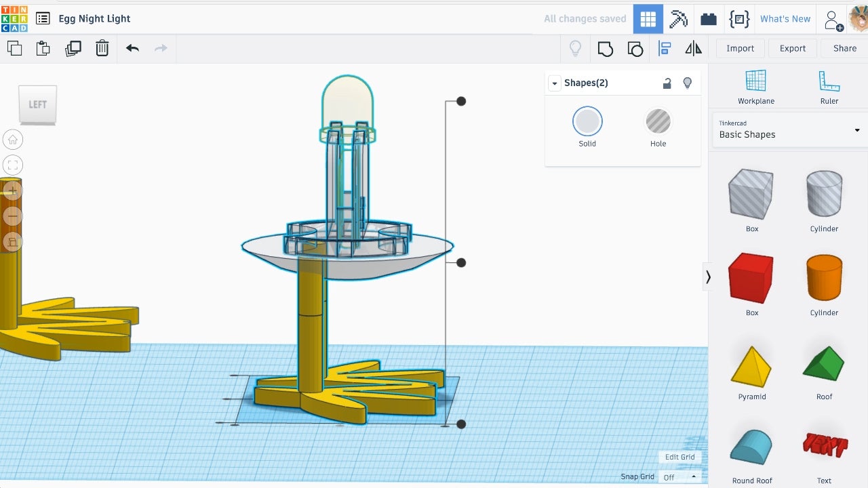868x488 pixels.
Task: Undo the last action
Action: click(132, 48)
